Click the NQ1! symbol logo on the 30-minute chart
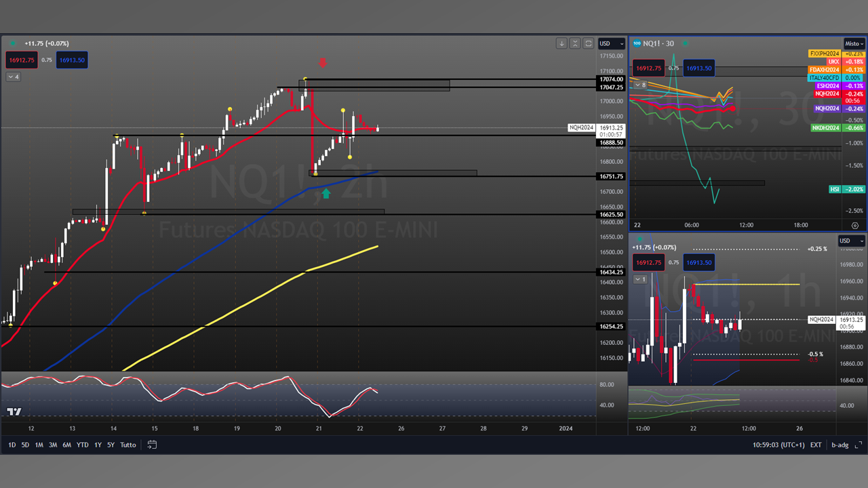Image resolution: width=868 pixels, height=488 pixels. point(637,43)
